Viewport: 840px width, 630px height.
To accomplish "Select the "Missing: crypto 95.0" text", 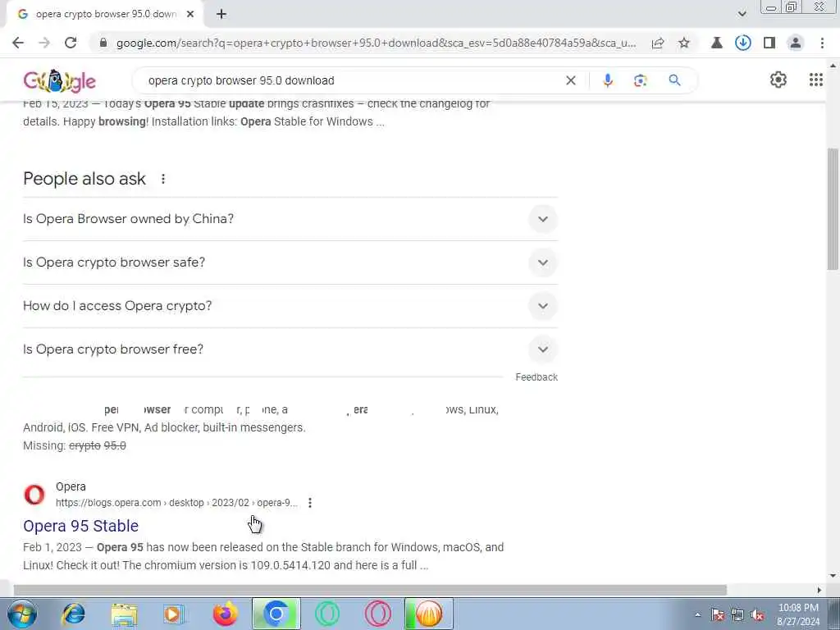I will (75, 445).
